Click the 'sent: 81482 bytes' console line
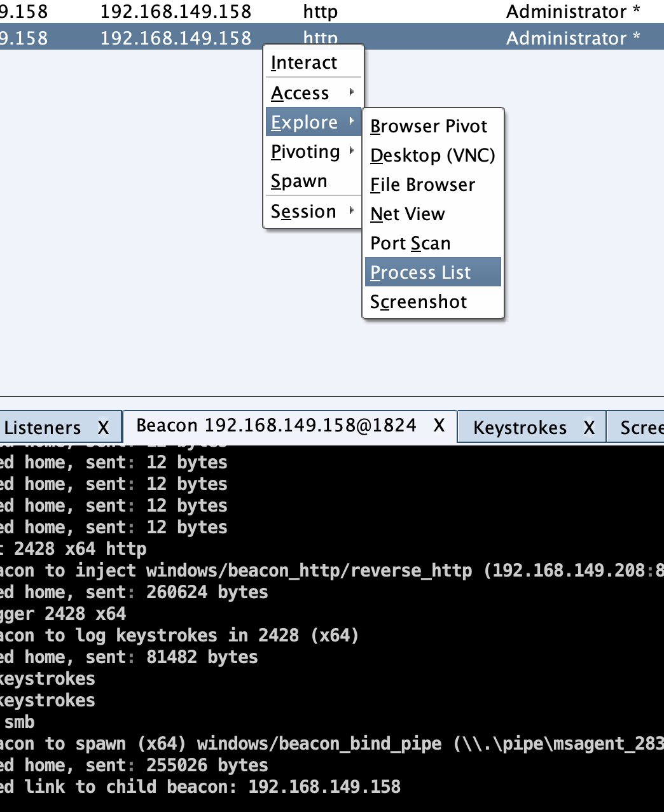Screen dimensions: 664x812 tap(129, 657)
